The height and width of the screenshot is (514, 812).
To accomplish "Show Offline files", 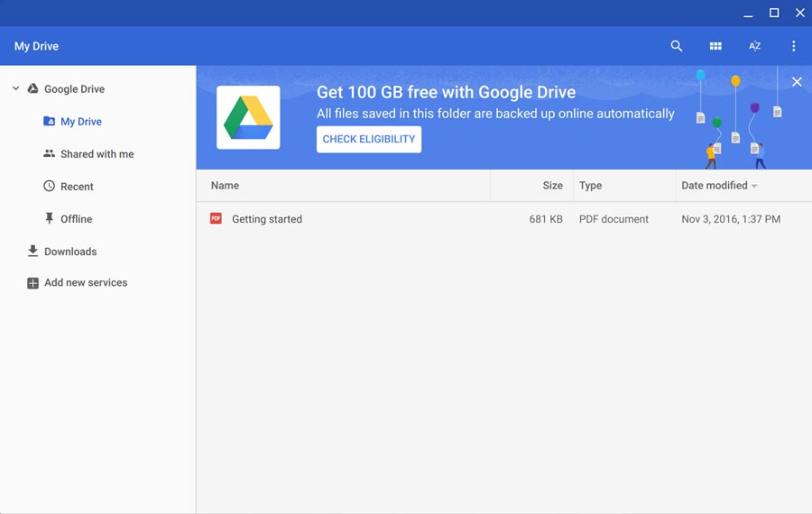I will click(77, 219).
